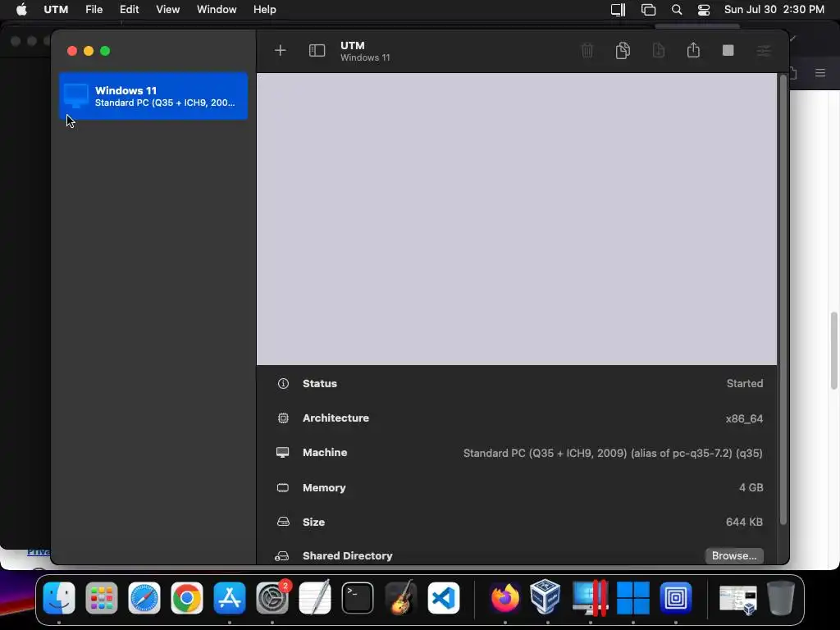
Task: Open Google Chrome from the Dock
Action: tap(187, 598)
